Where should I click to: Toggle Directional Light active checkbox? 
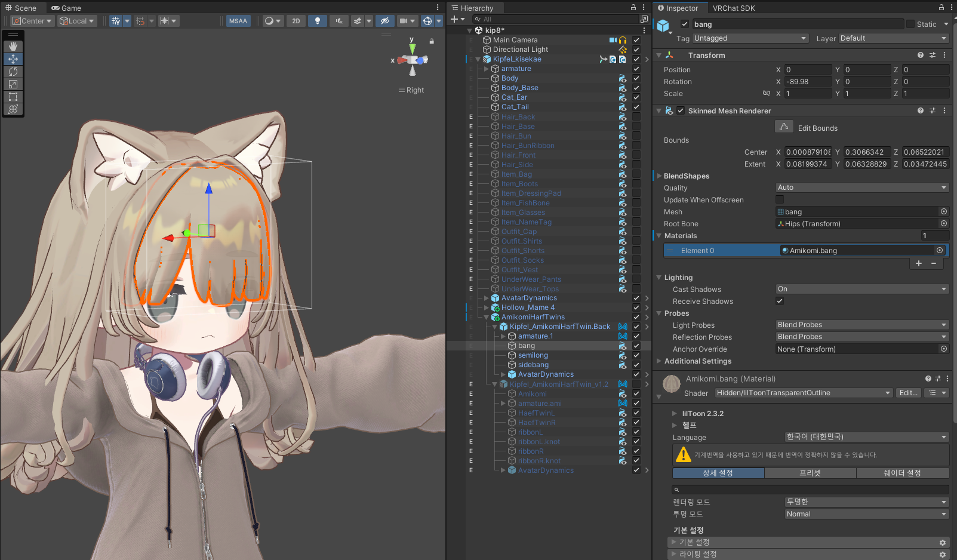636,50
